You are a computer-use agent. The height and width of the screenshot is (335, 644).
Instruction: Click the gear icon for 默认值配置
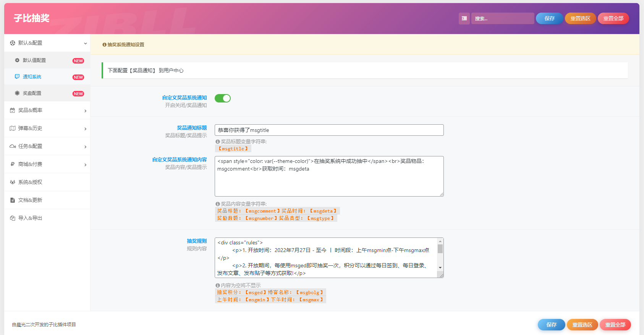point(17,60)
